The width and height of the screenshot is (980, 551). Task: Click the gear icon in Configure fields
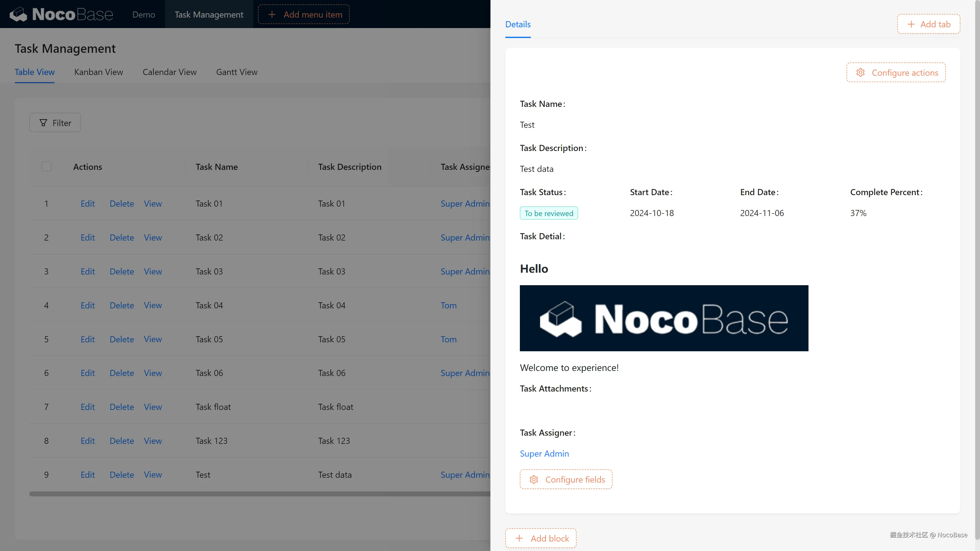(x=534, y=480)
